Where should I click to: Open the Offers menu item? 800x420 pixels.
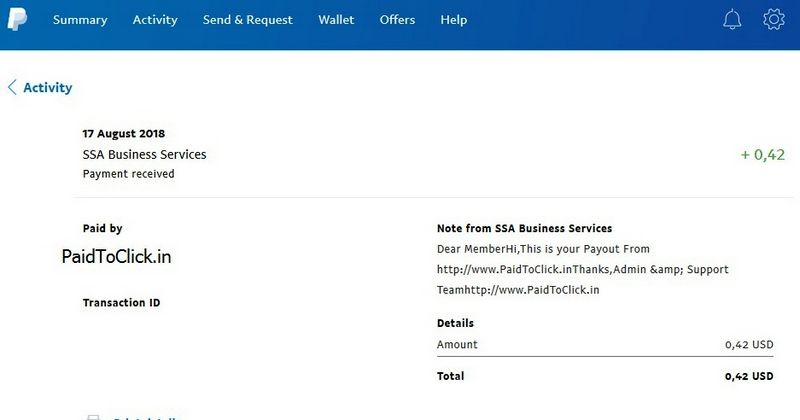[x=397, y=20]
